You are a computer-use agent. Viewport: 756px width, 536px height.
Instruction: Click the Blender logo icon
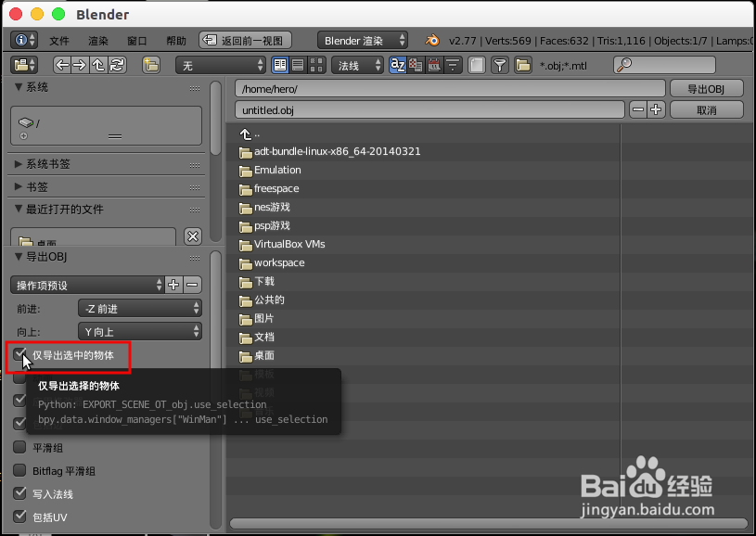pos(432,41)
